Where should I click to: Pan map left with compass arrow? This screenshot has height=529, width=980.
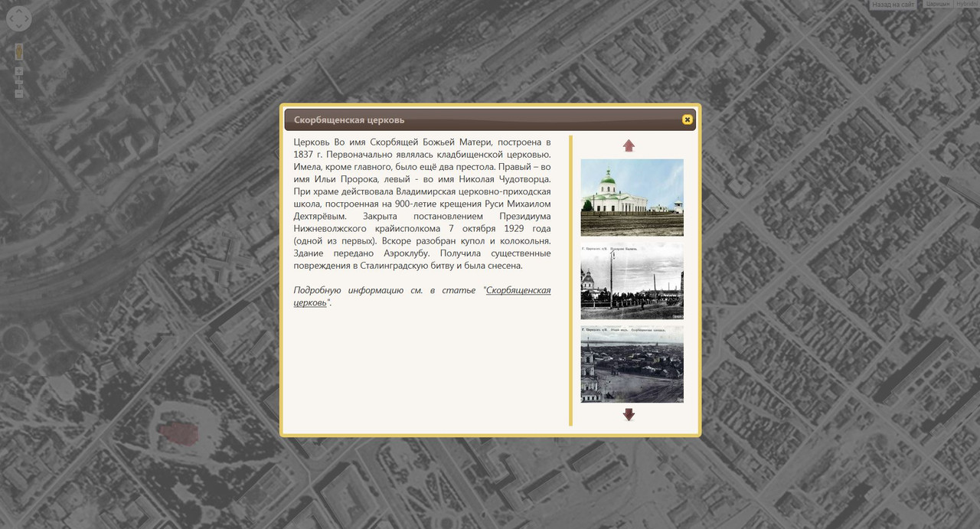pyautogui.click(x=11, y=18)
